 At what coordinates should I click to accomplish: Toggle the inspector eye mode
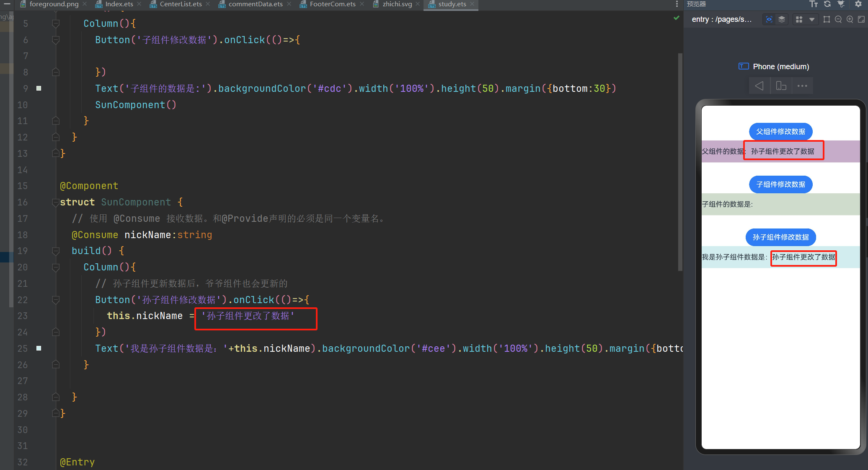(x=769, y=19)
